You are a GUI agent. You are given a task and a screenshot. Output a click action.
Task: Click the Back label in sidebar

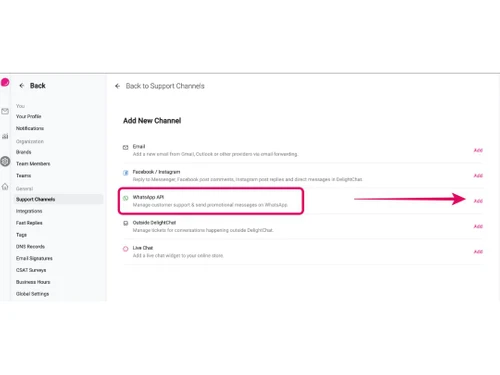(x=38, y=86)
